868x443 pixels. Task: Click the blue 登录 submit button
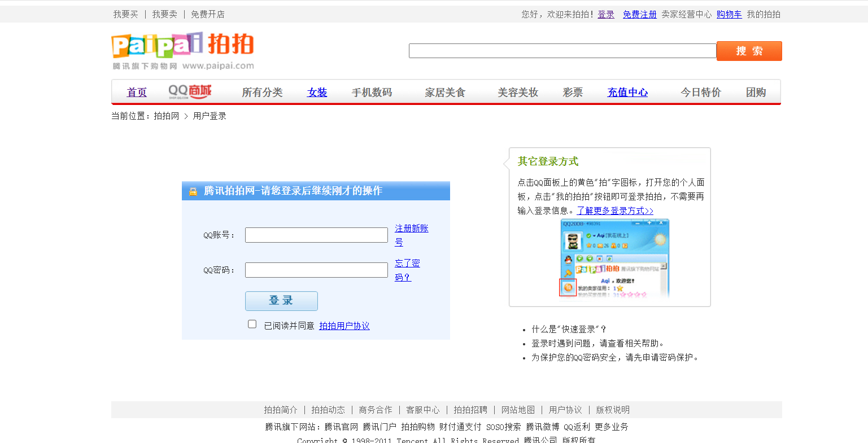[x=281, y=301]
